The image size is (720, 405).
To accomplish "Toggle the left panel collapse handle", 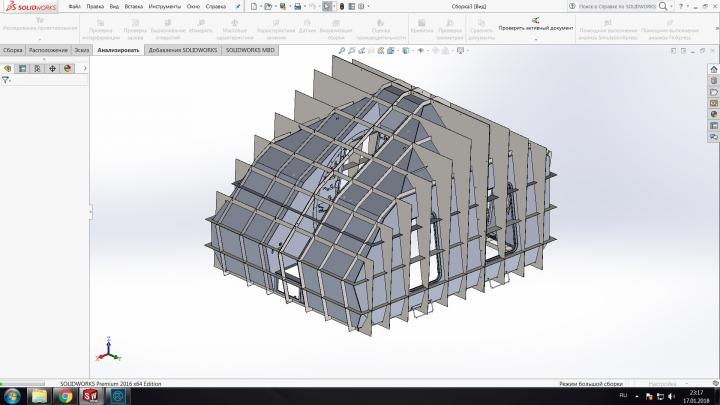I will coord(90,212).
